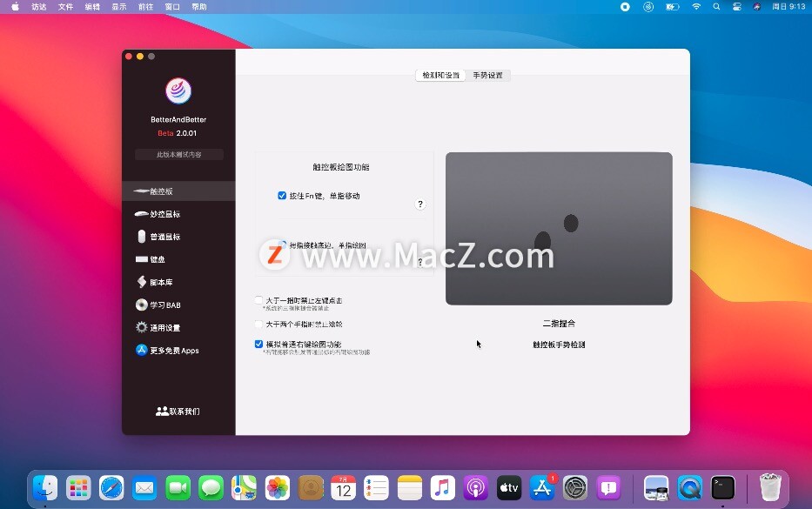The height and width of the screenshot is (509, 812).
Task: Click the 触控板绘图功能 heading
Action: 341,167
